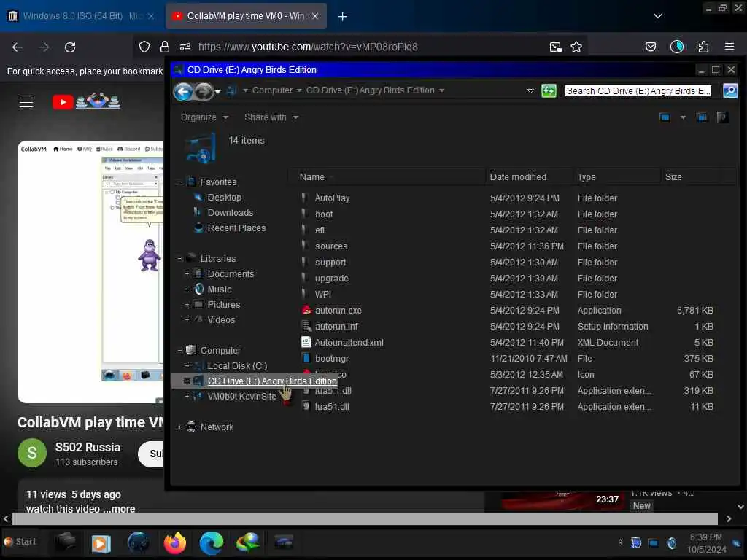The height and width of the screenshot is (560, 747).
Task: Expand the Music library node
Action: (187, 289)
